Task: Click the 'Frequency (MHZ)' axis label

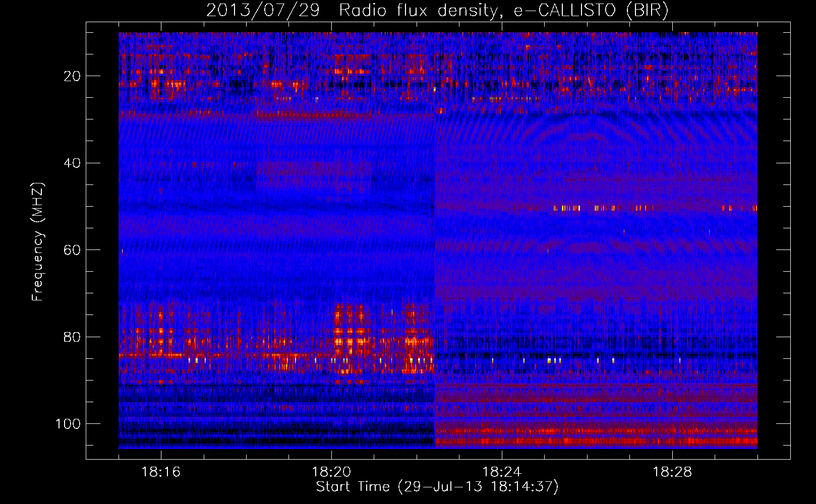Action: coord(38,241)
